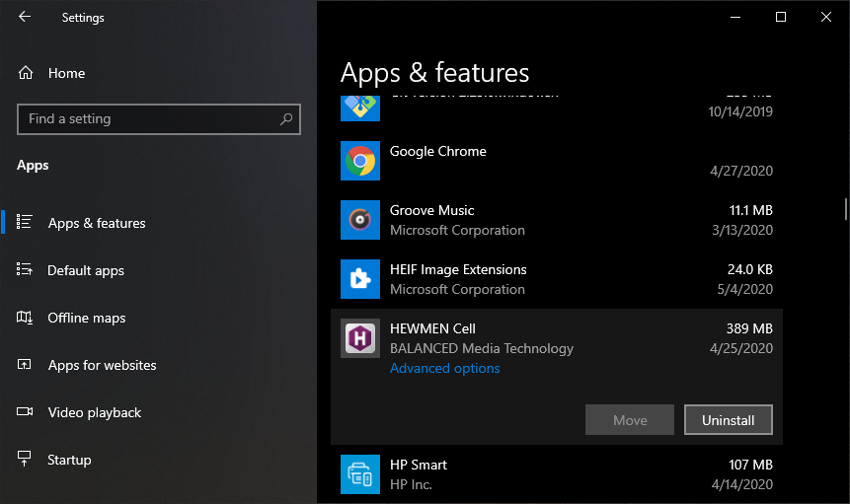Screen dimensions: 850x504
Task: Select the Video playback camera icon
Action: pyautogui.click(x=24, y=411)
